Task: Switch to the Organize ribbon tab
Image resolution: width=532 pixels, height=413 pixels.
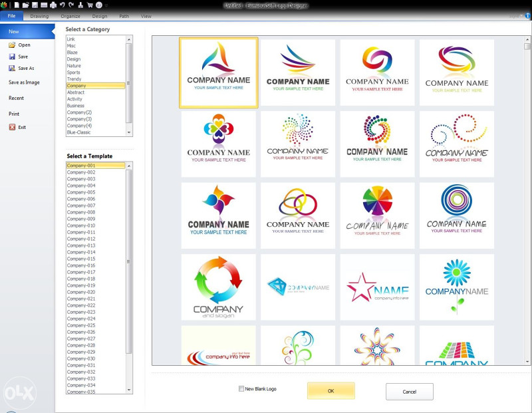Action: pos(70,16)
